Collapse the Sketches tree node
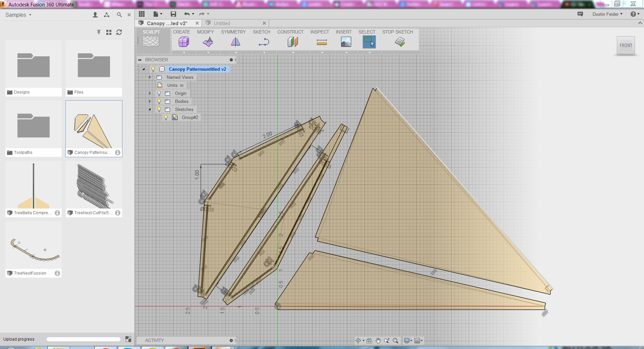The image size is (644, 349). click(150, 109)
